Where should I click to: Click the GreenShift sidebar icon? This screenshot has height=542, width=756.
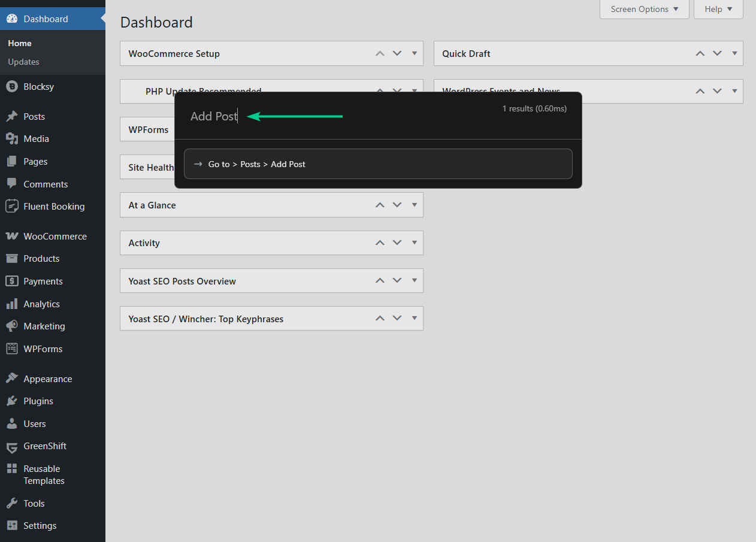coord(11,447)
